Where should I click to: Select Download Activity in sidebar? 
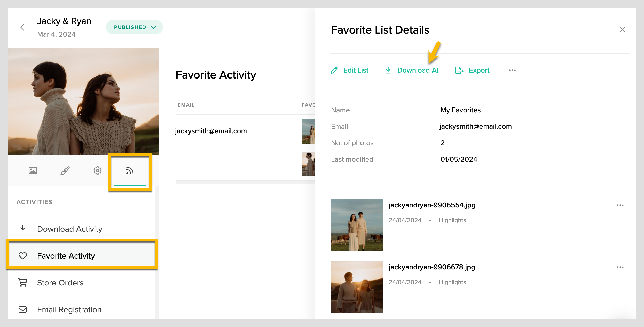pos(70,229)
